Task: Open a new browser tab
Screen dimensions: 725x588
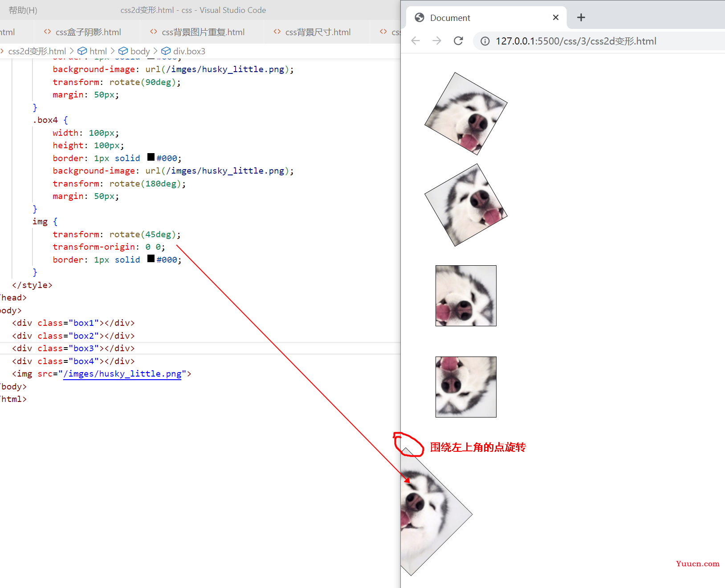Action: (581, 17)
